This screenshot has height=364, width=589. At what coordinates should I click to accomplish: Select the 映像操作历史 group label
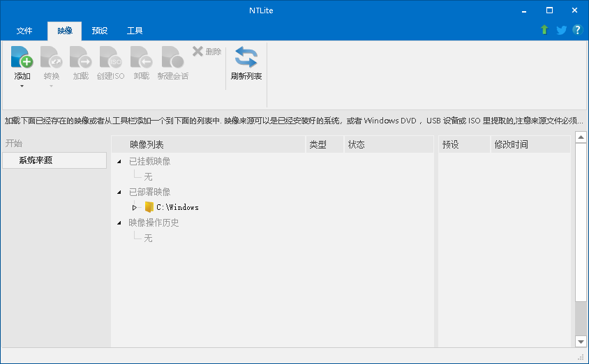154,223
